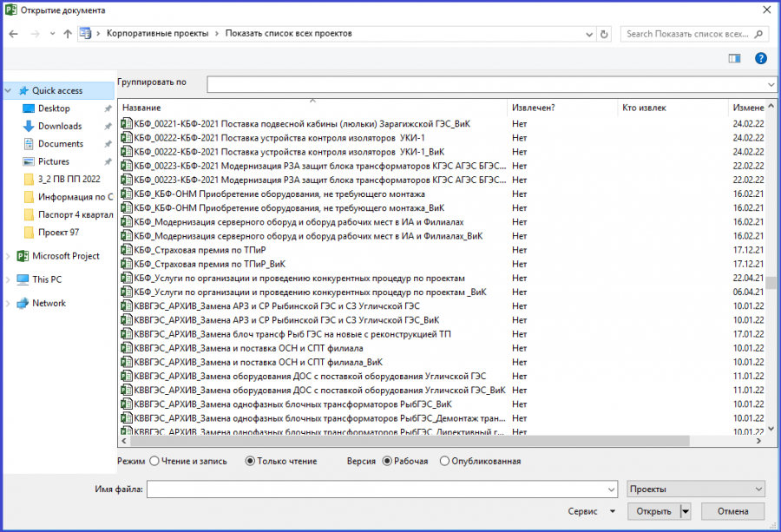Close the Открытие документа dialog

coord(767,10)
